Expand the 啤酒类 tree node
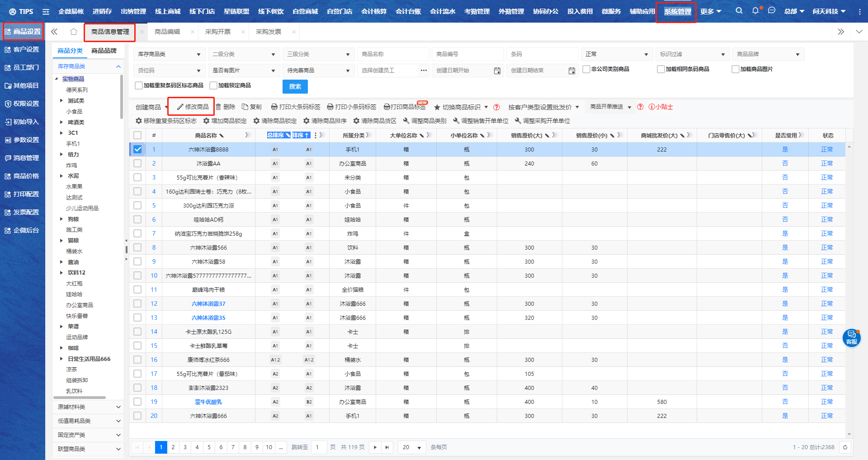The width and height of the screenshot is (868, 460). (61, 122)
